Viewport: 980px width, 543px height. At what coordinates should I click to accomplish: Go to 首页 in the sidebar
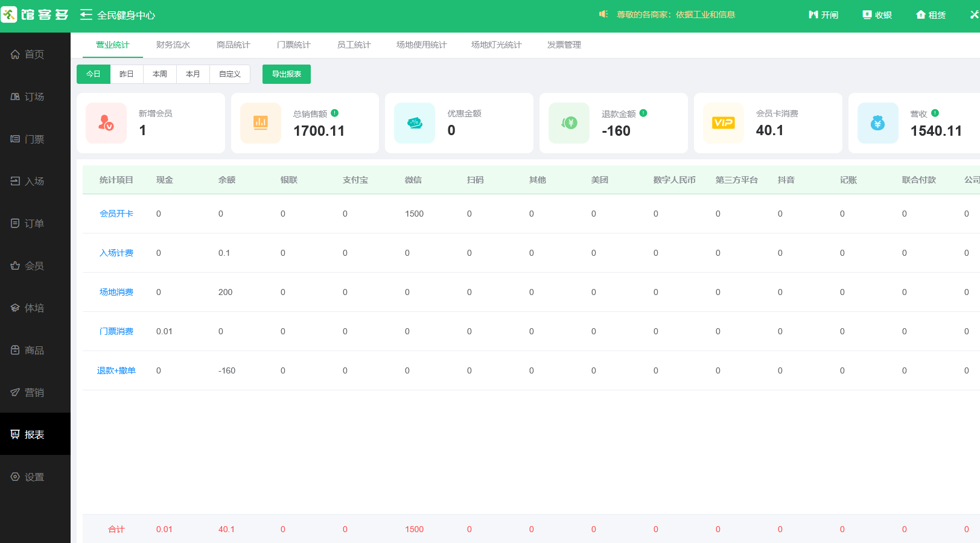(x=35, y=54)
